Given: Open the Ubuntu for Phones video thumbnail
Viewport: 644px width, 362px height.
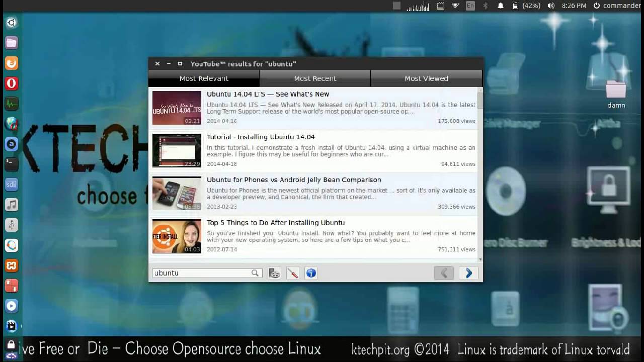Looking at the screenshot, I should tap(177, 193).
